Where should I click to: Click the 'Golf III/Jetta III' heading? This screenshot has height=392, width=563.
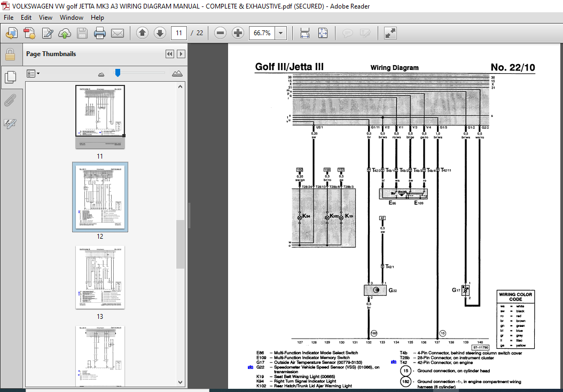(x=290, y=66)
